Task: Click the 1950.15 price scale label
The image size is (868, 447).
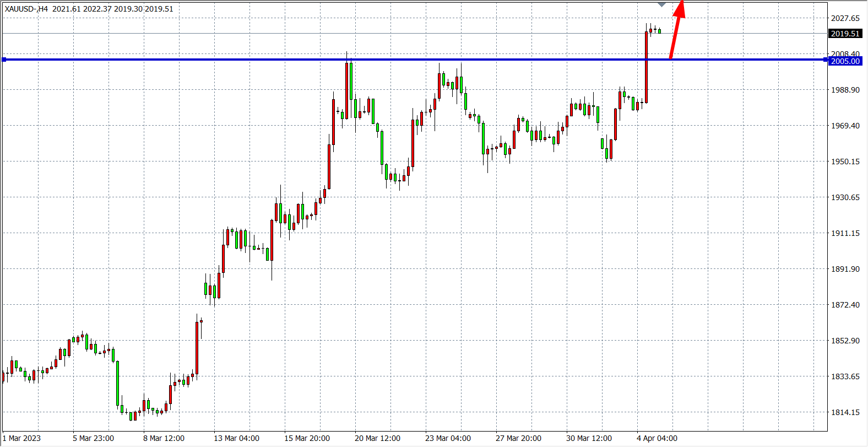Action: (x=845, y=161)
